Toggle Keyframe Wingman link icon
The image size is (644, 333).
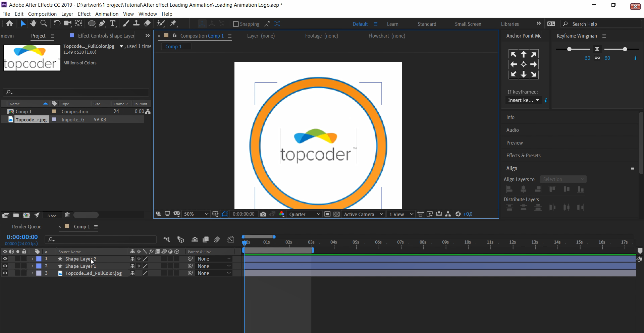pyautogui.click(x=597, y=58)
